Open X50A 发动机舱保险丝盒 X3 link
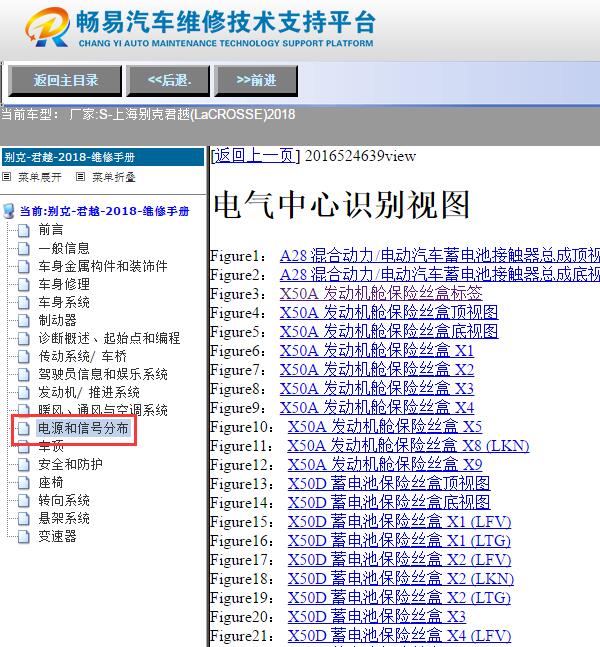The height and width of the screenshot is (647, 600). (377, 389)
